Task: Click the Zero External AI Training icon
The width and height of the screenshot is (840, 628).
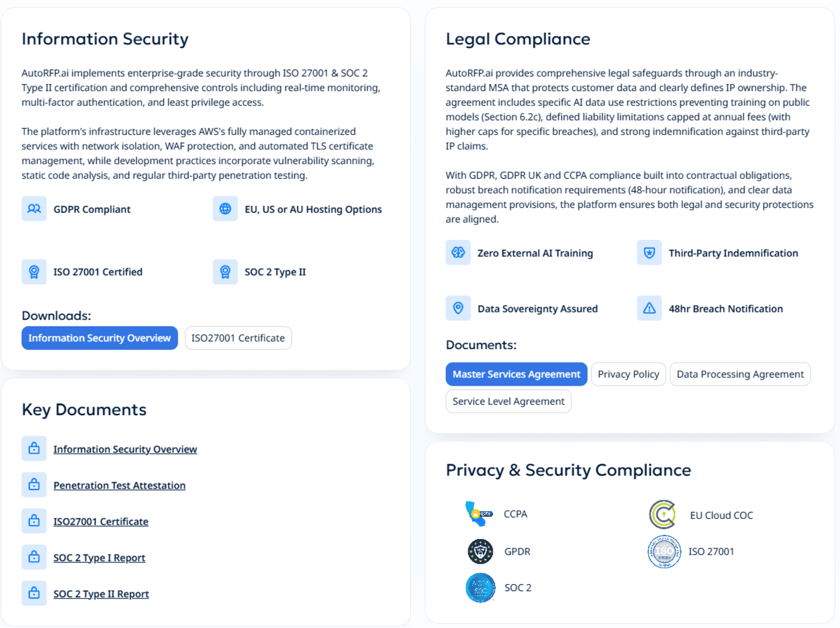Action: coord(458,253)
